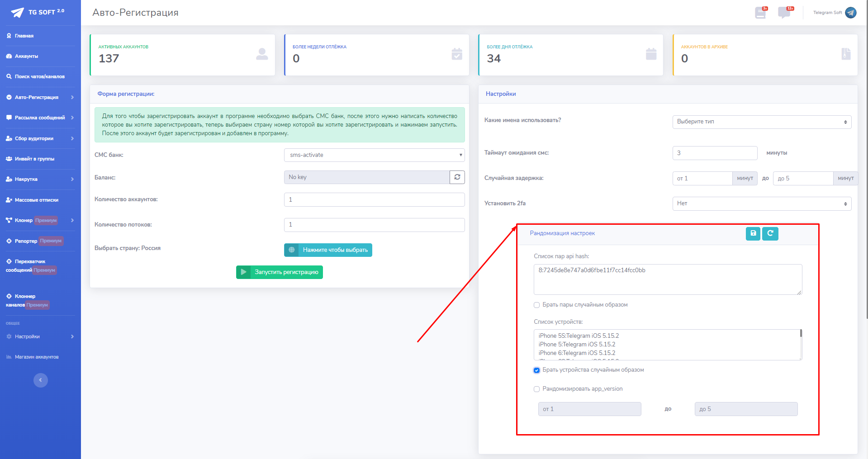Uncheck Брать устройства случайным образом

tap(536, 370)
